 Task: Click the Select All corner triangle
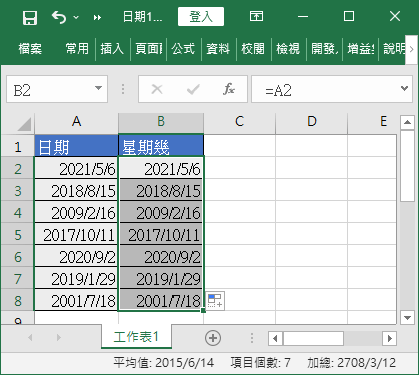pos(24,124)
